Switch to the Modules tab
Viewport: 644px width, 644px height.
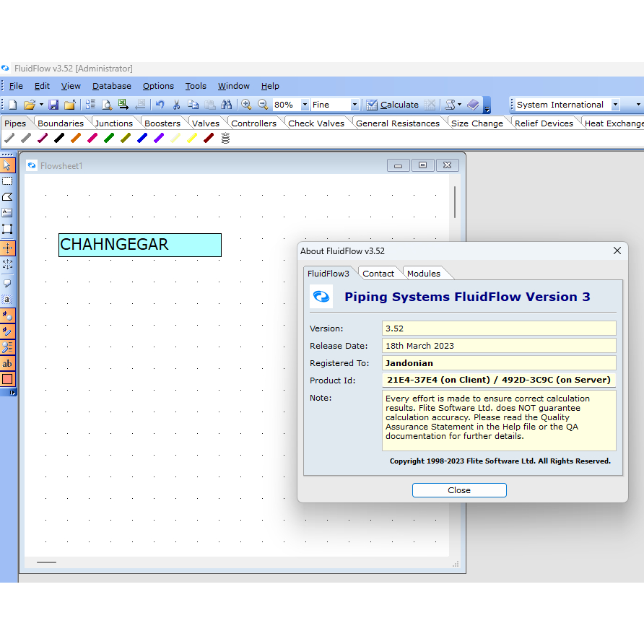point(424,274)
